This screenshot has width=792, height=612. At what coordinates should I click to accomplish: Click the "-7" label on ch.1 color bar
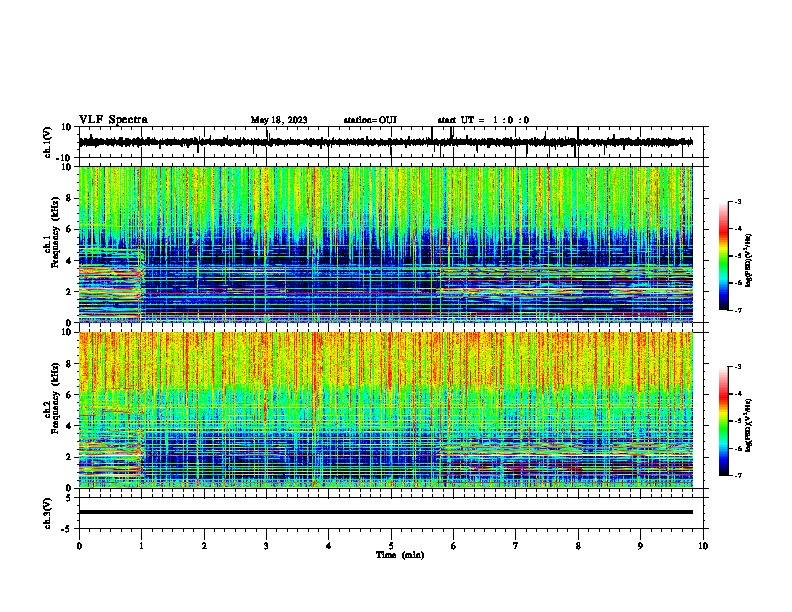[738, 310]
